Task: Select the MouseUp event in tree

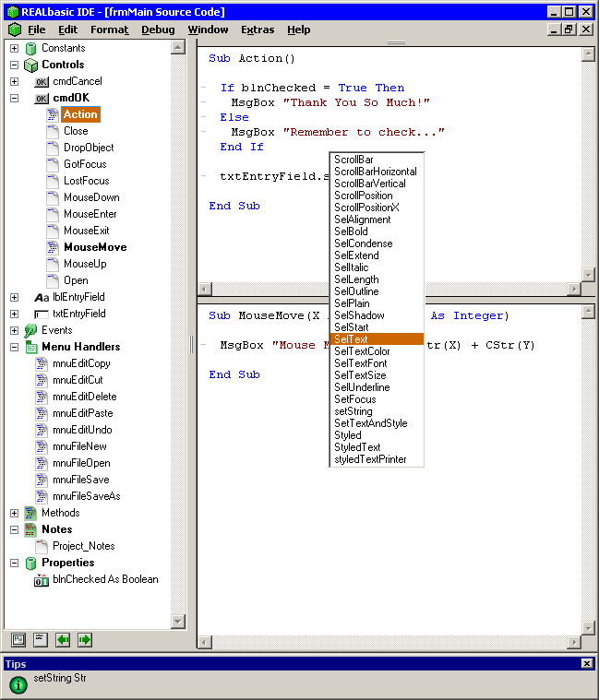Action: [85, 264]
